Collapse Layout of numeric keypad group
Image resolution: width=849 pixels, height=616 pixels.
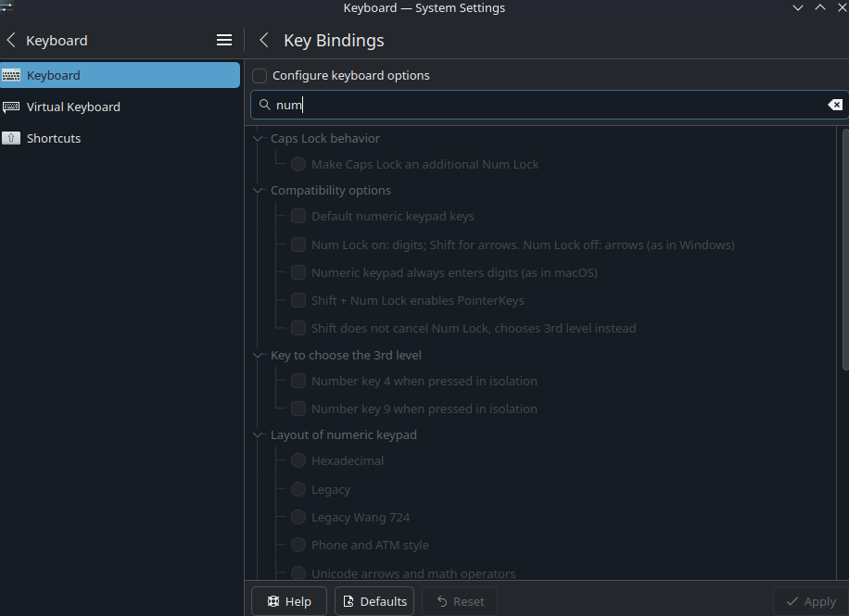259,435
